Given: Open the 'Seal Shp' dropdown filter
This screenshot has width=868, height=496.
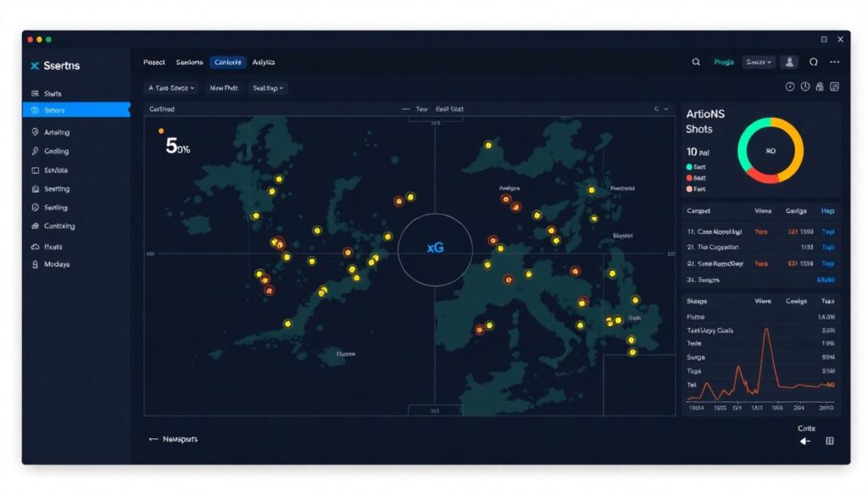Looking at the screenshot, I should 268,87.
